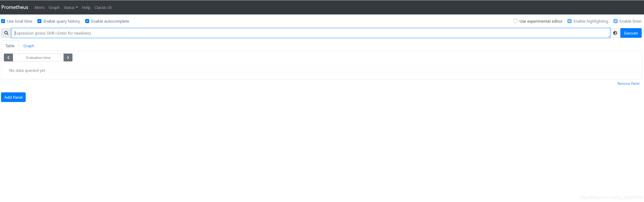Toggle the Enable linter checkbox

point(616,21)
